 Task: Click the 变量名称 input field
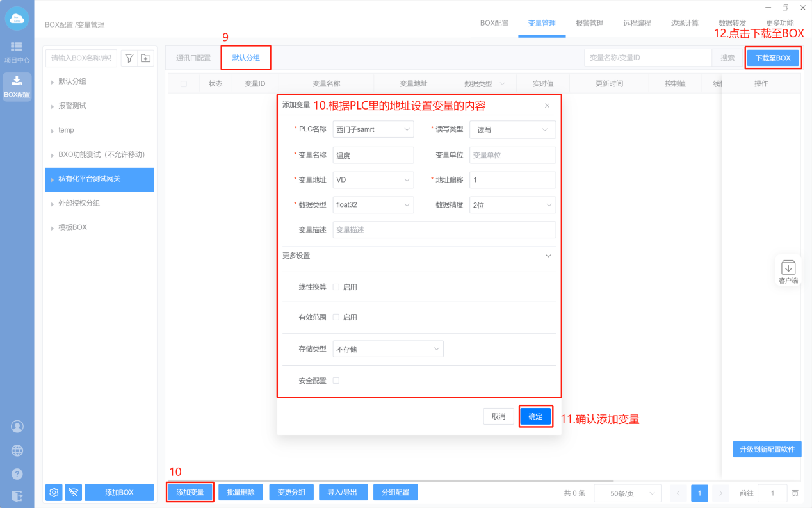373,155
